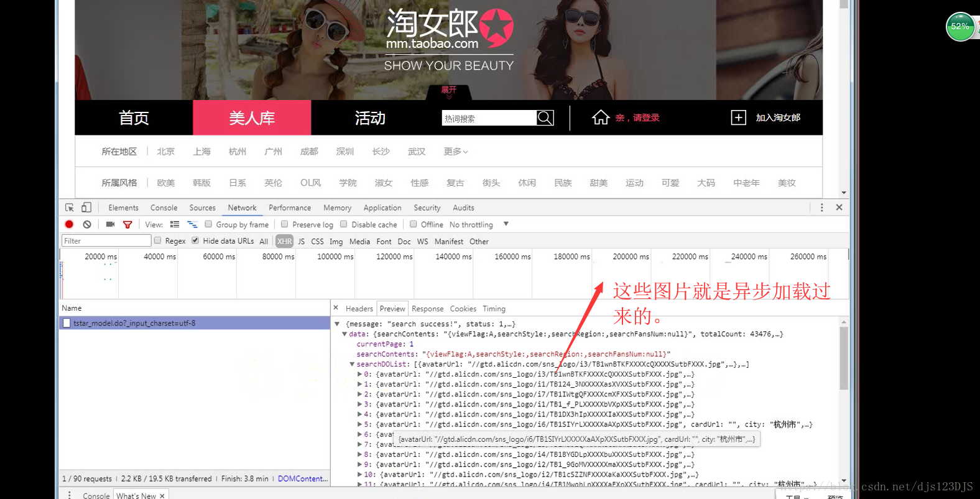The width and height of the screenshot is (980, 499).
Task: Click the Name column header
Action: [x=195, y=308]
